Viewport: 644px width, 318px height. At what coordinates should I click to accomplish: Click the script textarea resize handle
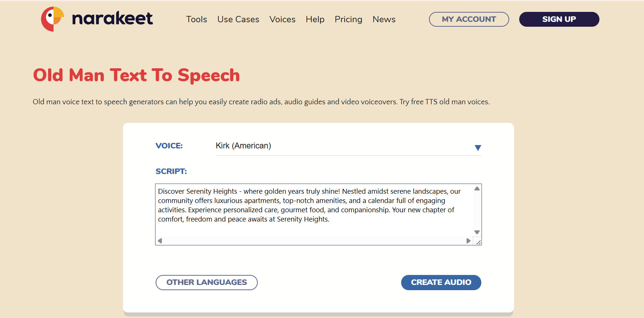pyautogui.click(x=478, y=242)
